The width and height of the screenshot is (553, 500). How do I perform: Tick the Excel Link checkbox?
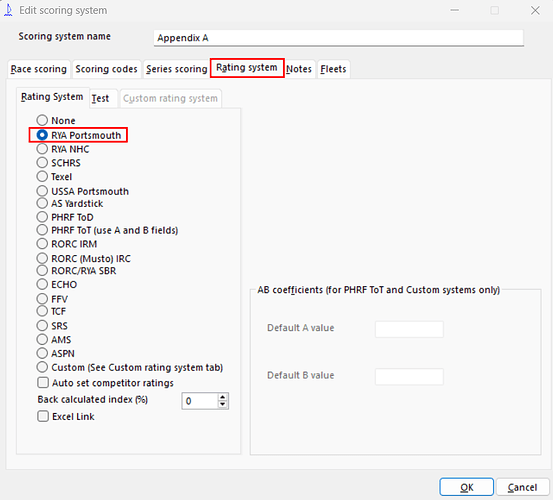tap(43, 416)
